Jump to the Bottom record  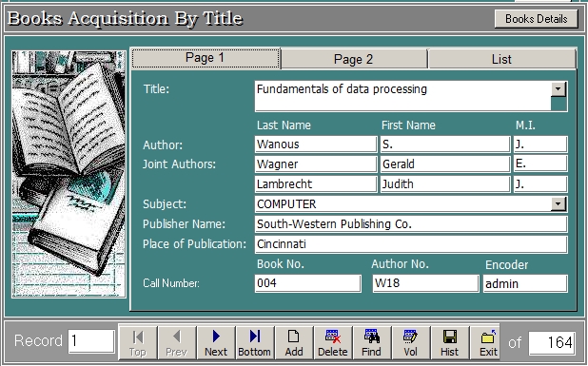255,343
